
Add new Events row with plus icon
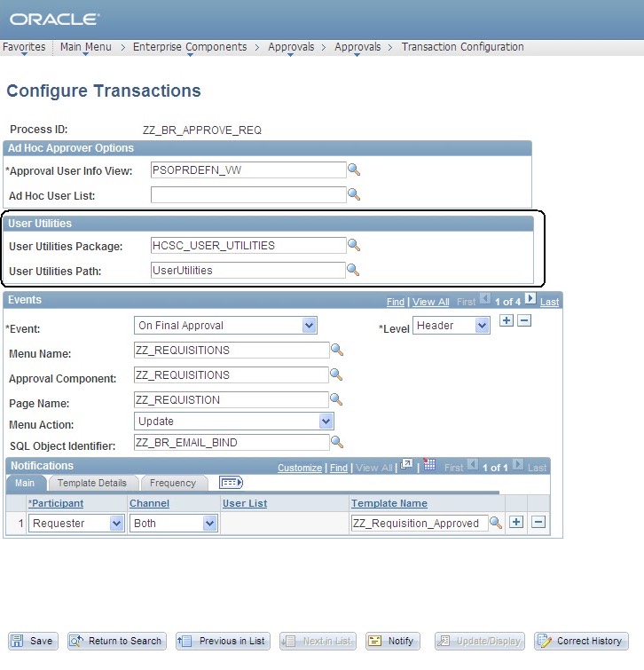(x=507, y=320)
